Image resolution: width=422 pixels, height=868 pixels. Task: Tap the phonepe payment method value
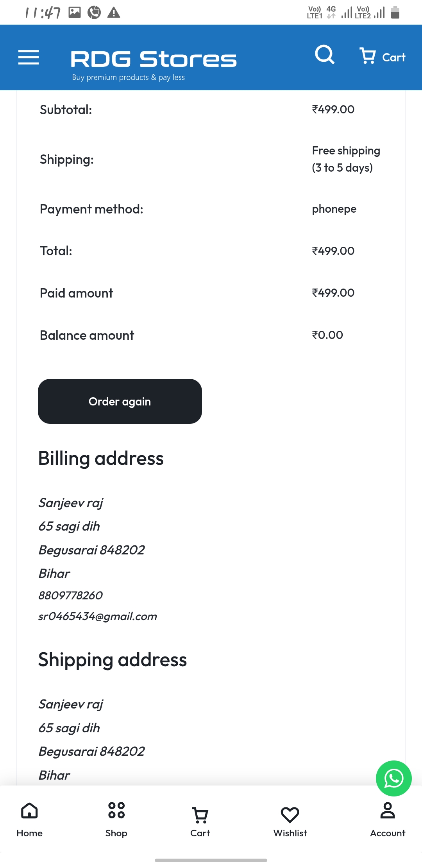(x=334, y=209)
